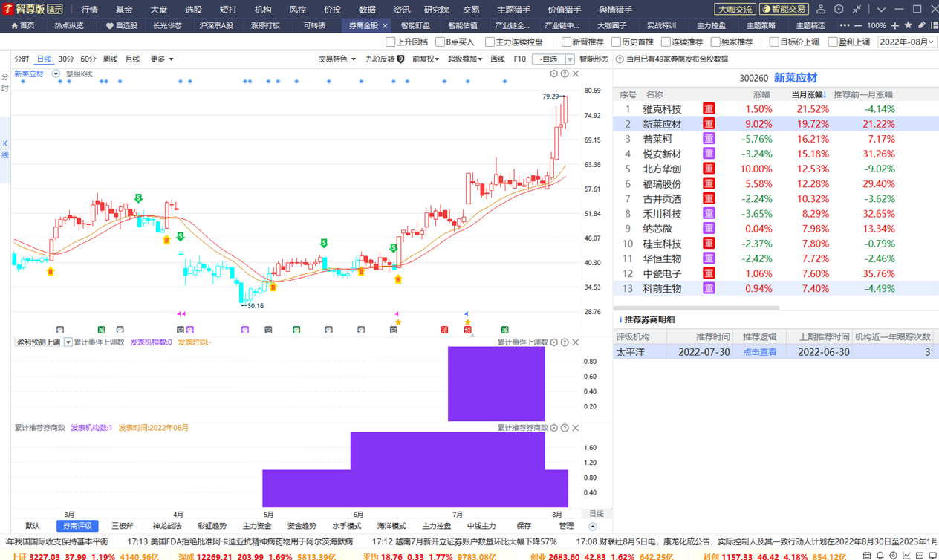Click the 大咖交流 button
939x560 pixels.
coord(735,10)
